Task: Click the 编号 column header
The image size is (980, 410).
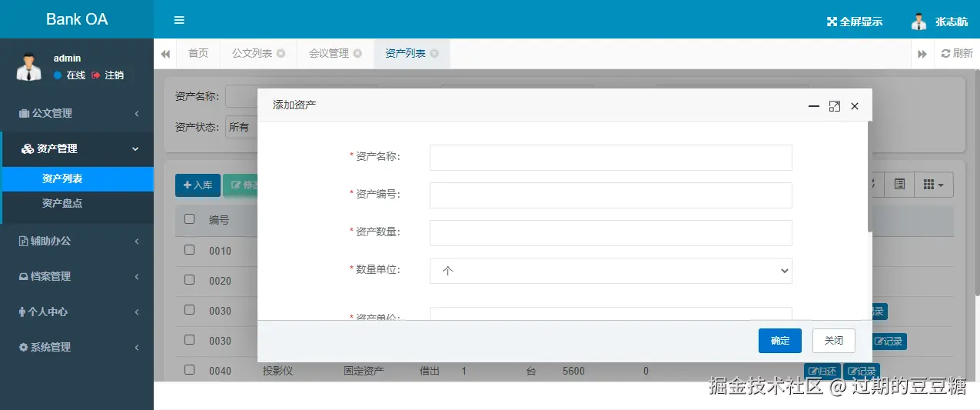Action: click(219, 220)
